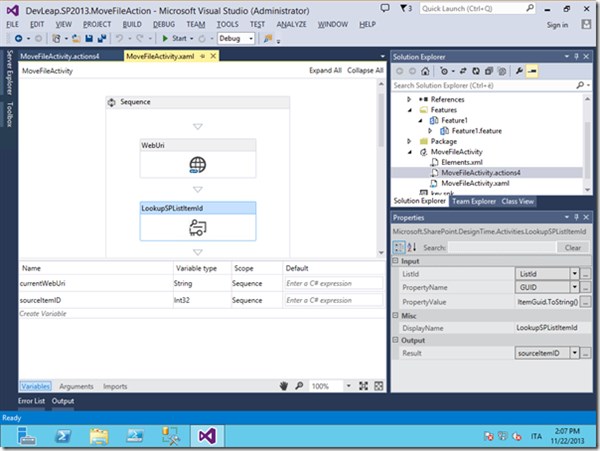Click the Undo toolbar icon
This screenshot has height=451, width=600.
tap(119, 38)
